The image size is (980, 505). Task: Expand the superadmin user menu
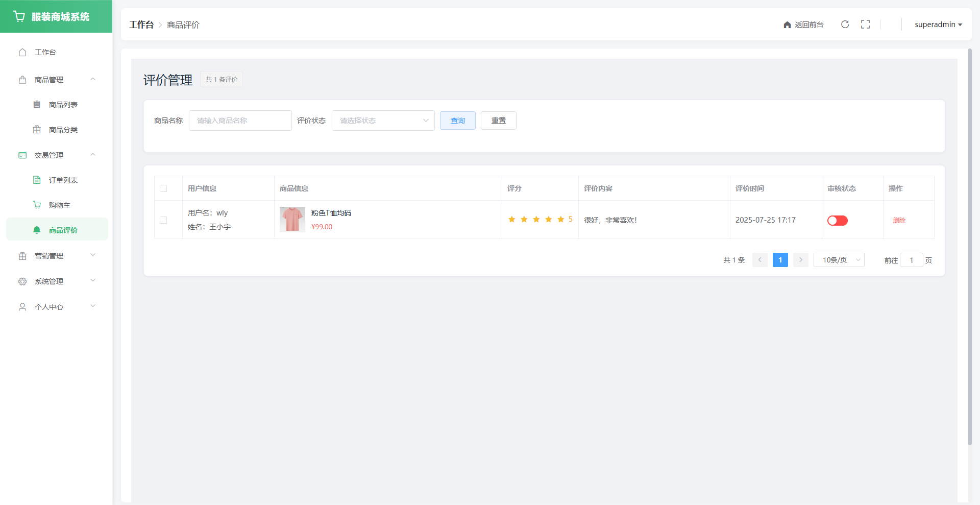point(938,25)
